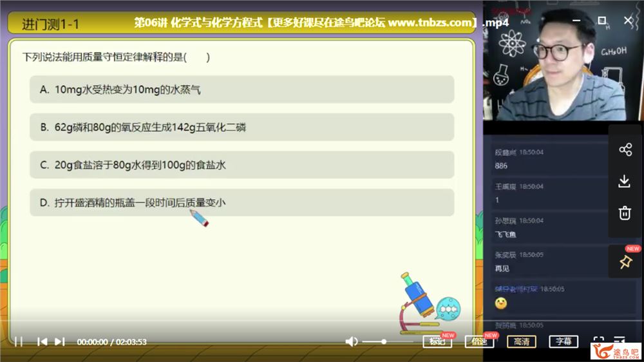Click the 进门测1-1 title label

coord(50,24)
